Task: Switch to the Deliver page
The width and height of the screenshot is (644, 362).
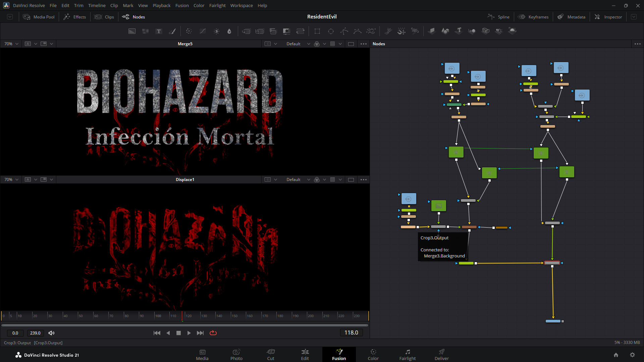Action: tap(441, 355)
